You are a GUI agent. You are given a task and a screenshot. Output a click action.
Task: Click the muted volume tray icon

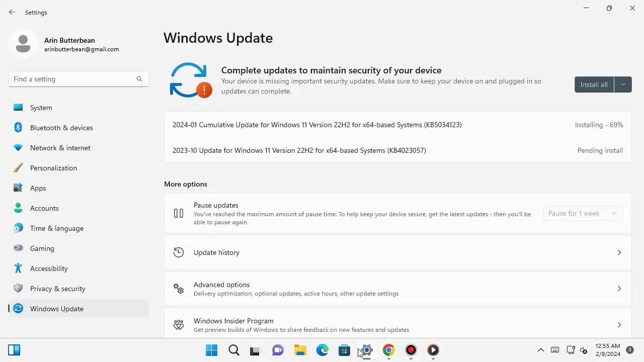pos(584,350)
